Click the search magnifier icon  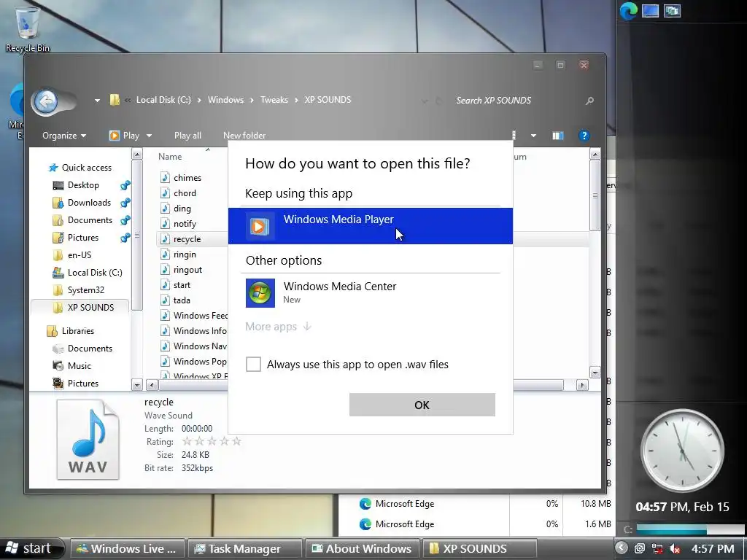[x=589, y=101]
